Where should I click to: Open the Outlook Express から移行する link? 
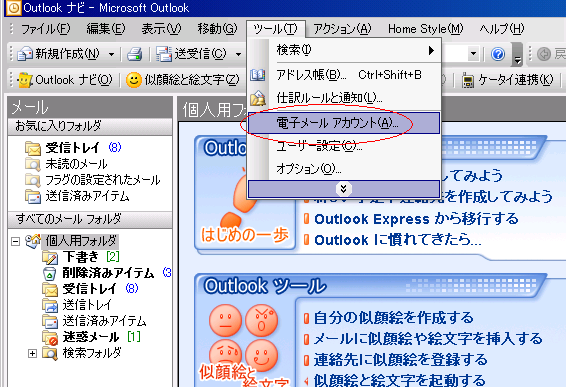point(416,219)
